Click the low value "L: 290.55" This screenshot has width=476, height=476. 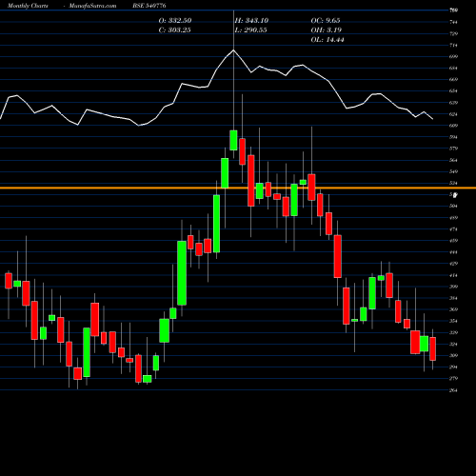pyautogui.click(x=250, y=30)
